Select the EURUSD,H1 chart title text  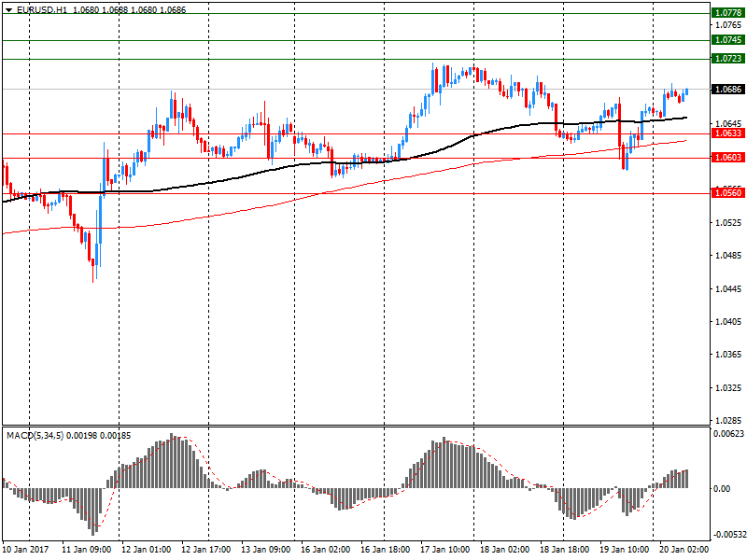click(42, 9)
